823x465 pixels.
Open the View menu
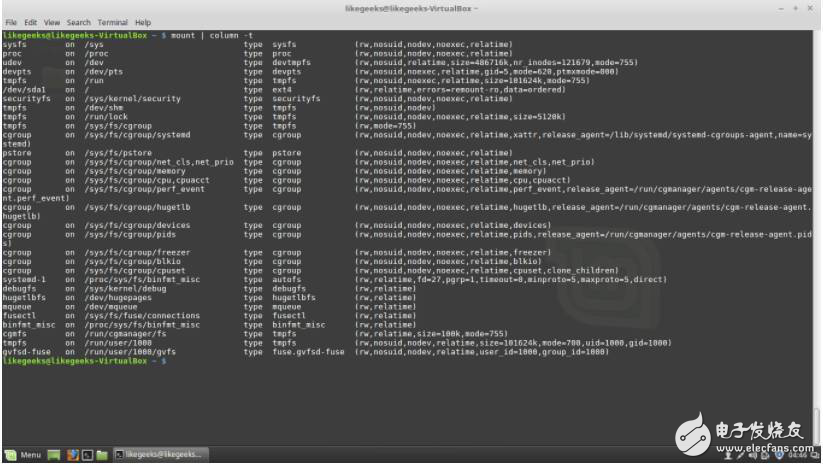point(51,23)
